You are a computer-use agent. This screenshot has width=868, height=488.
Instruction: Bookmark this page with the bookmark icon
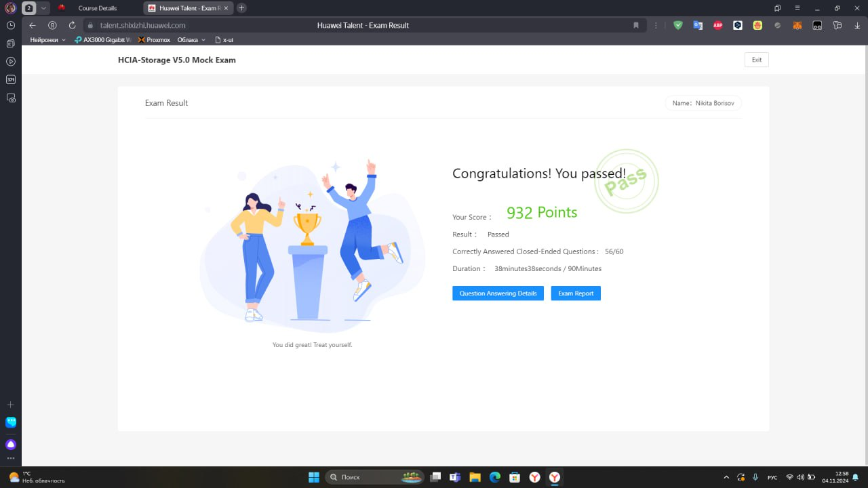click(636, 25)
